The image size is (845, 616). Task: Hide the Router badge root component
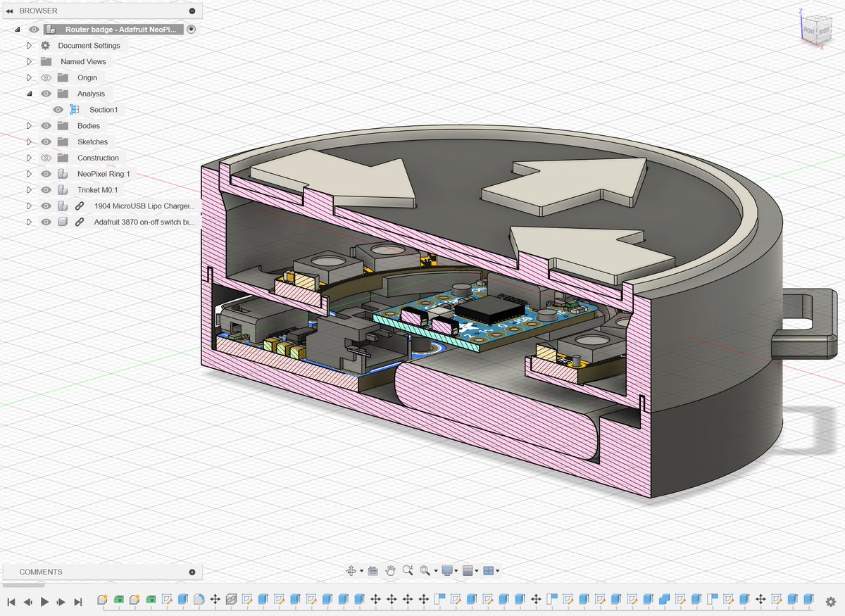(33, 30)
